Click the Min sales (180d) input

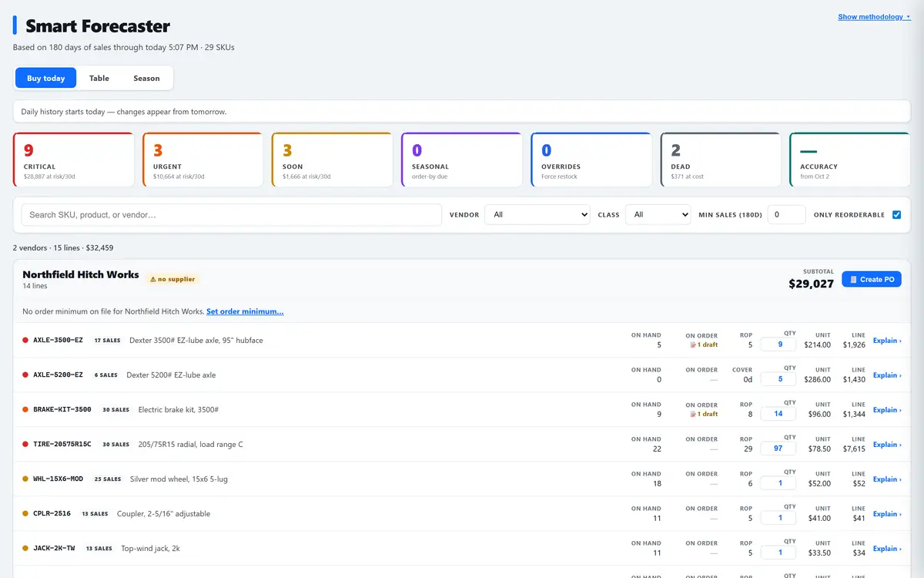786,215
